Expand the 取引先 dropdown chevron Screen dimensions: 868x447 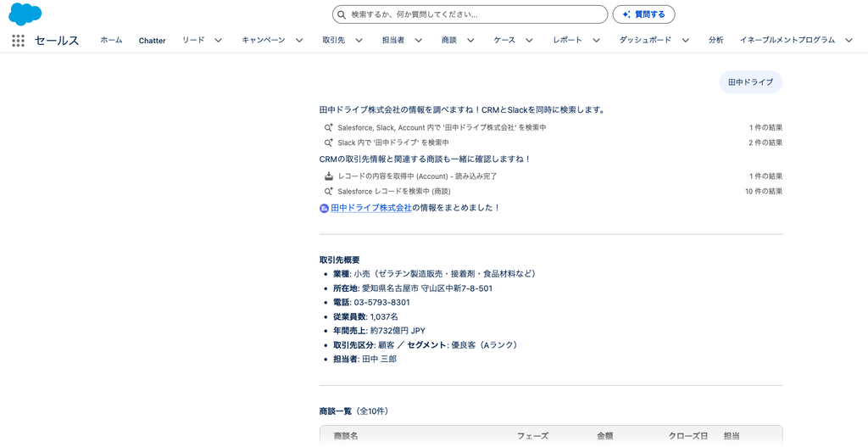[359, 41]
